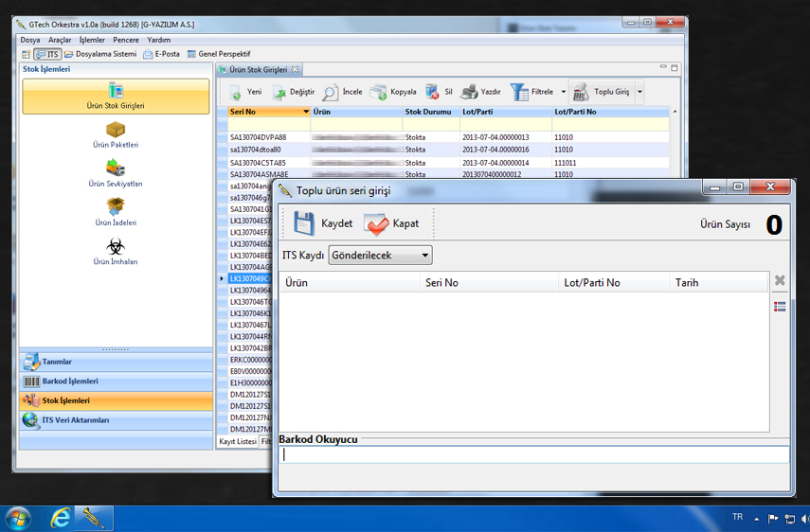
Task: Open Ürün Stok Girişleri in the sidebar
Action: (116, 96)
